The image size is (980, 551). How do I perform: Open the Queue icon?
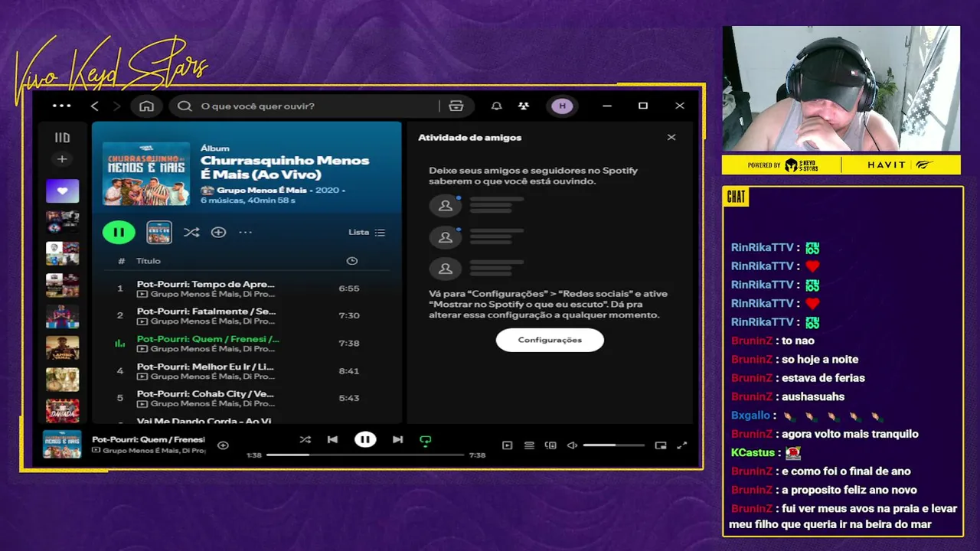[529, 445]
